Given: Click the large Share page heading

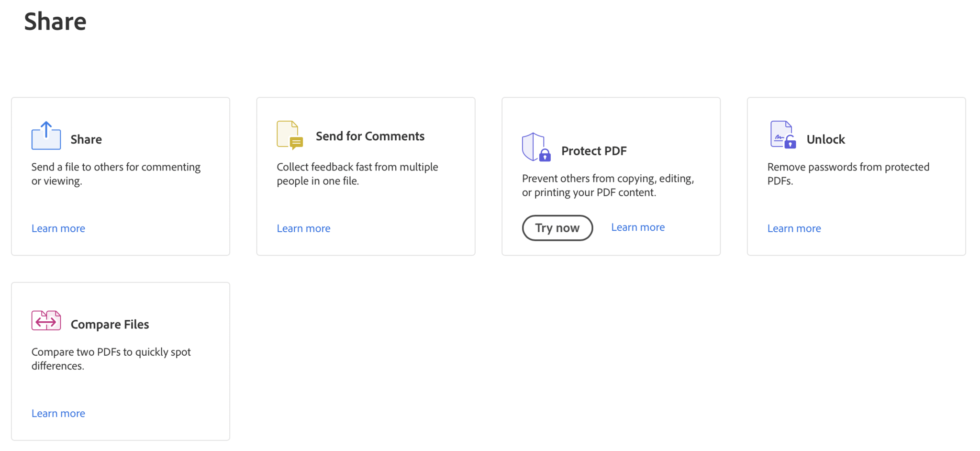Looking at the screenshot, I should (56, 22).
